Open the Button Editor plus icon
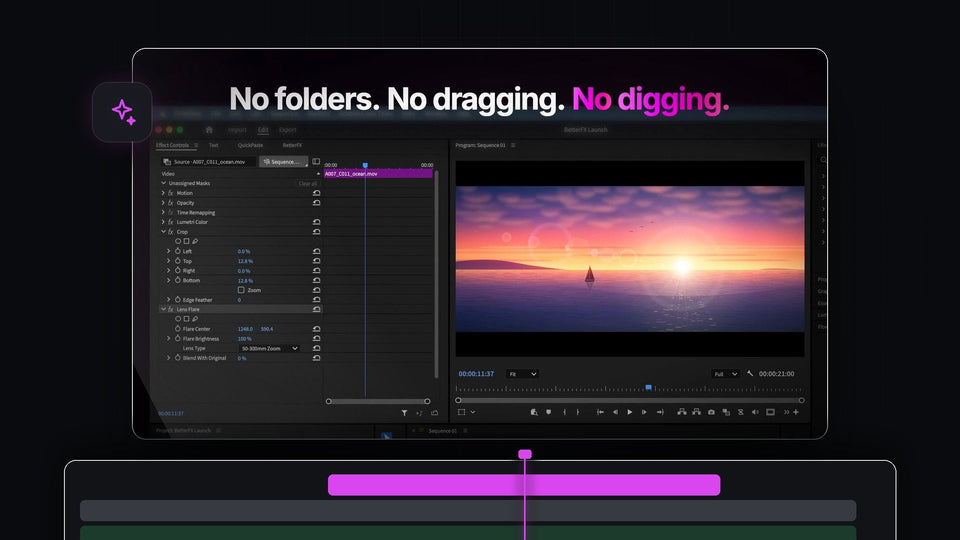This screenshot has width=960, height=540. (x=796, y=412)
